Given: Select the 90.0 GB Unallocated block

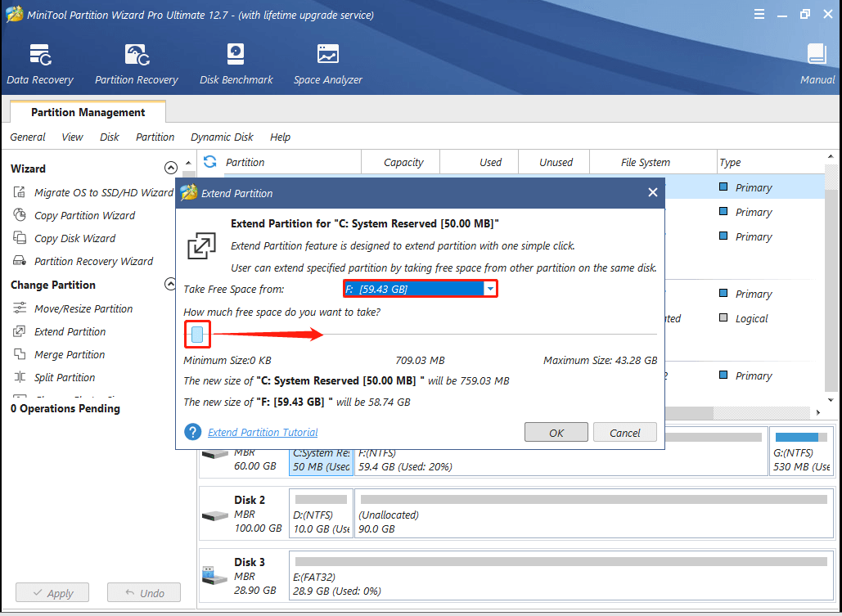Looking at the screenshot, I should point(593,512).
